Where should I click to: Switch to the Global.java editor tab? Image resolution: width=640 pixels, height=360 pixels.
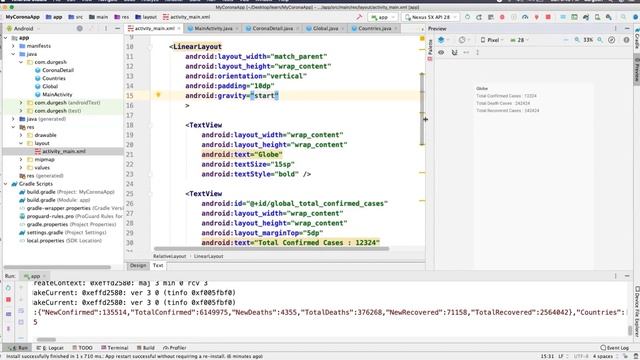coord(325,29)
